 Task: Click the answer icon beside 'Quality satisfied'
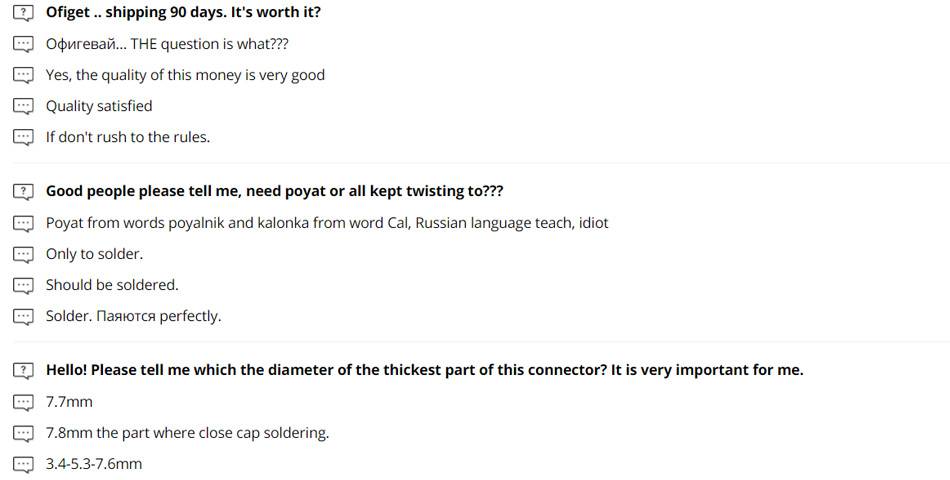pyautogui.click(x=23, y=106)
